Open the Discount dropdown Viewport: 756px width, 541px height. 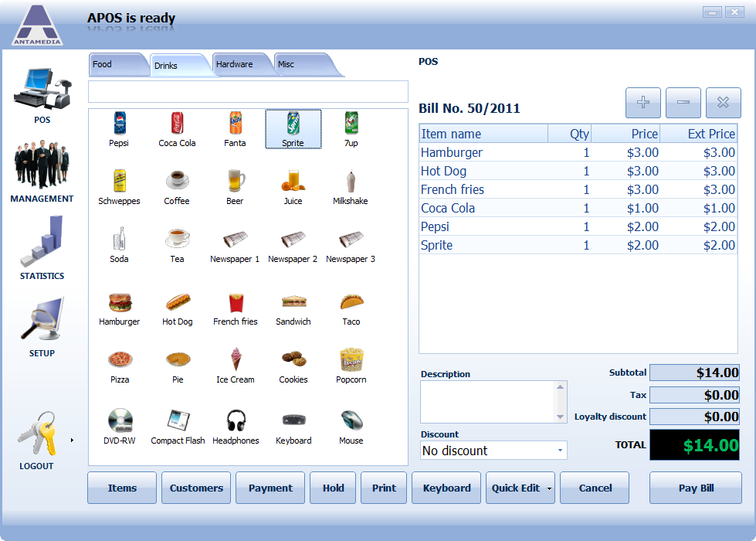[560, 451]
